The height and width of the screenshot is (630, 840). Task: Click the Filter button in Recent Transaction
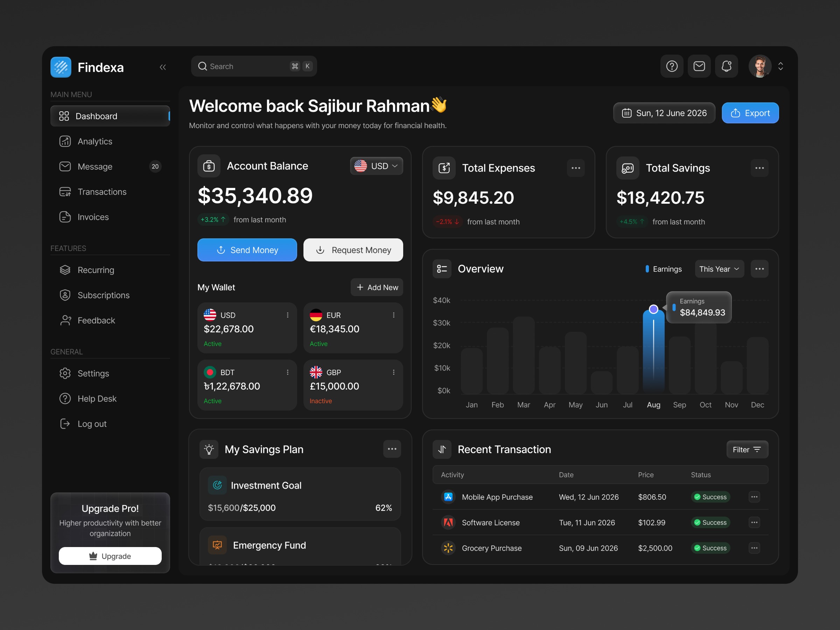point(747,450)
